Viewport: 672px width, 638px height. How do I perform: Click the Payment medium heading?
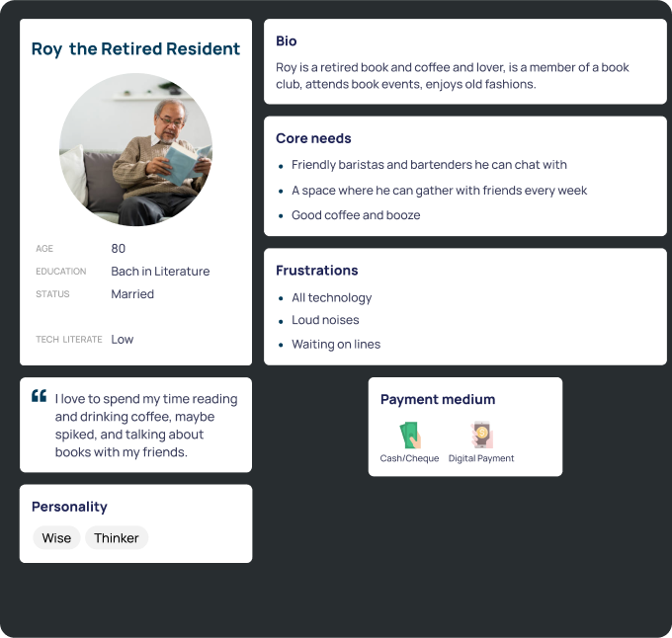click(x=438, y=400)
